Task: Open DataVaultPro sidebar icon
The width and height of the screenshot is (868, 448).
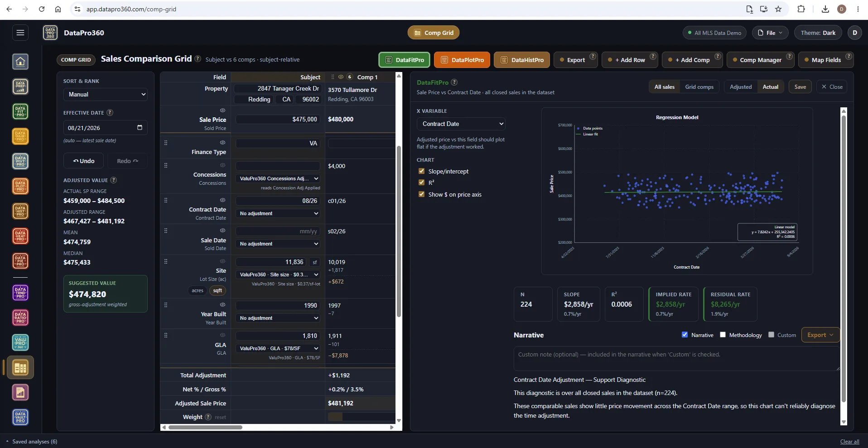Action: click(20, 417)
